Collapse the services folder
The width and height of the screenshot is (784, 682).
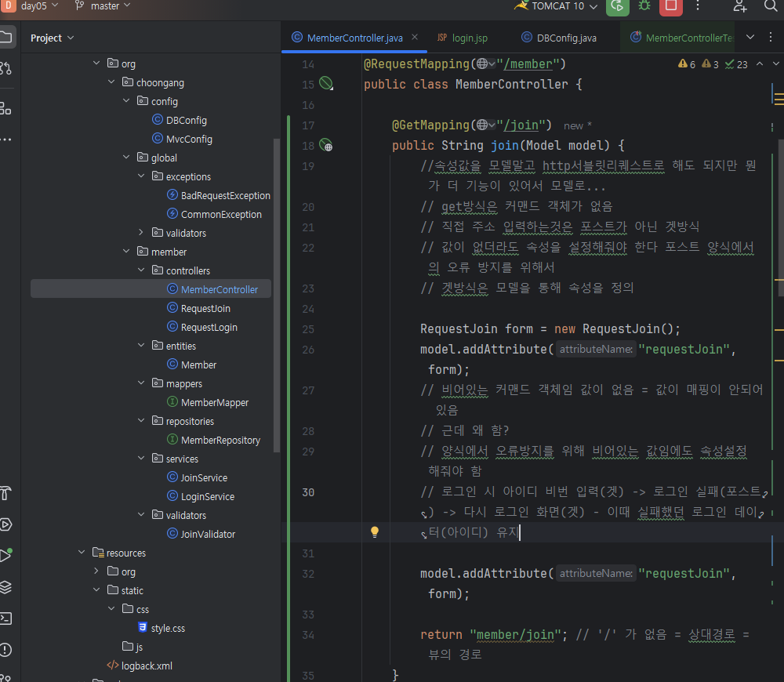pos(141,459)
